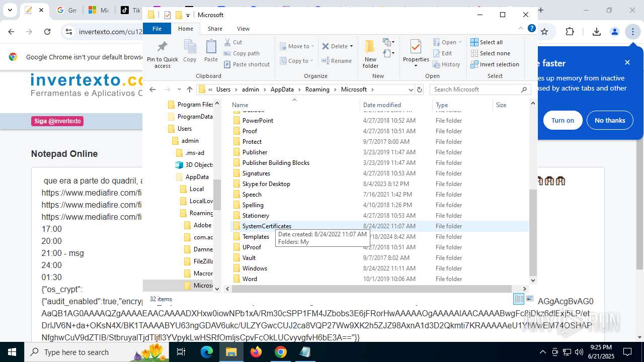Click Turn on in Chrome popup
The image size is (644, 362).
[x=562, y=121]
